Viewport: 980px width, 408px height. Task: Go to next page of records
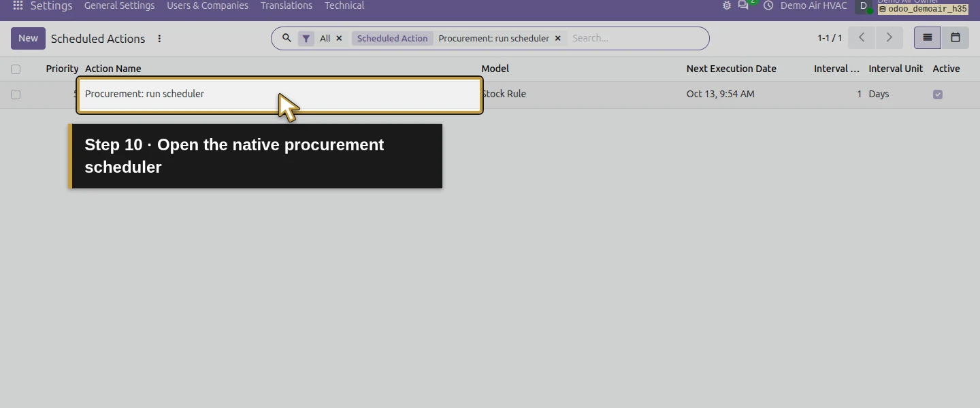[x=889, y=38]
